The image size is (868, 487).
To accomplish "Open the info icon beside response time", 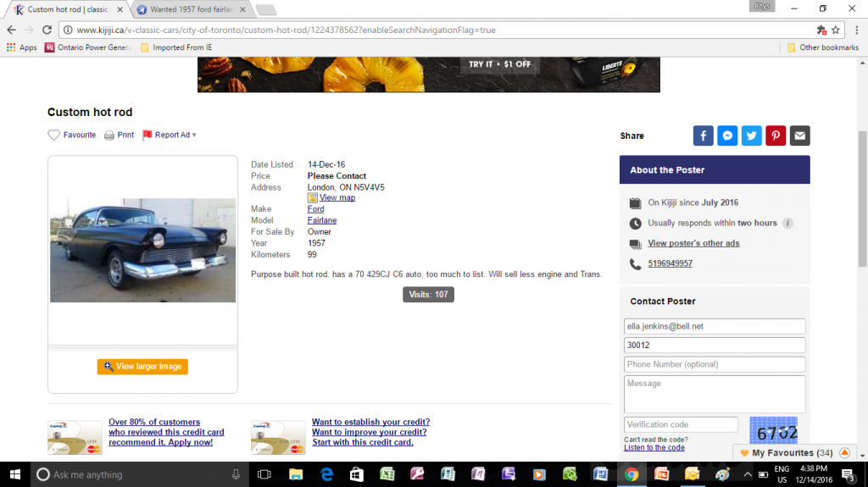I will pos(787,224).
